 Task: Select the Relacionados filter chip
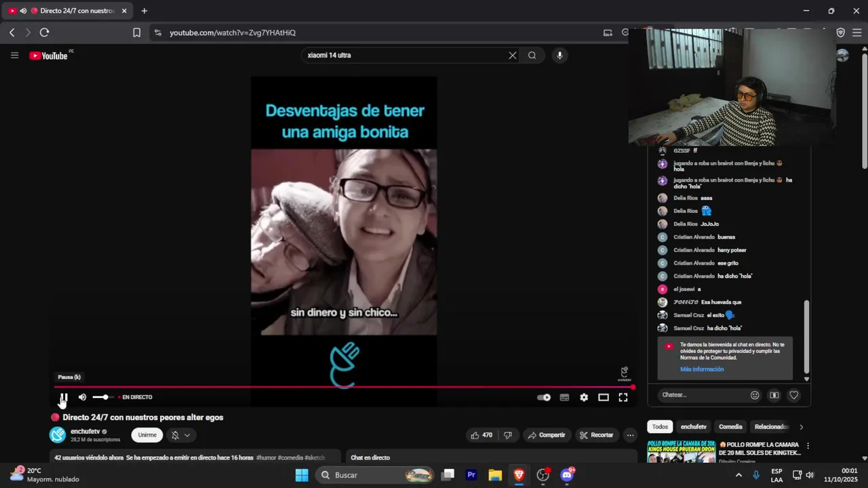(x=771, y=427)
